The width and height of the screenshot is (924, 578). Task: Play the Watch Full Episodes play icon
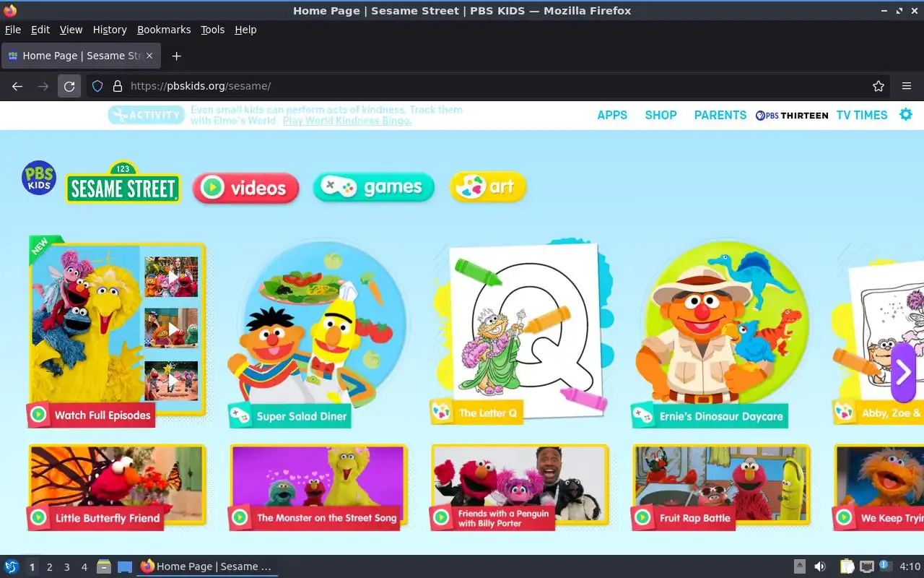pos(38,415)
